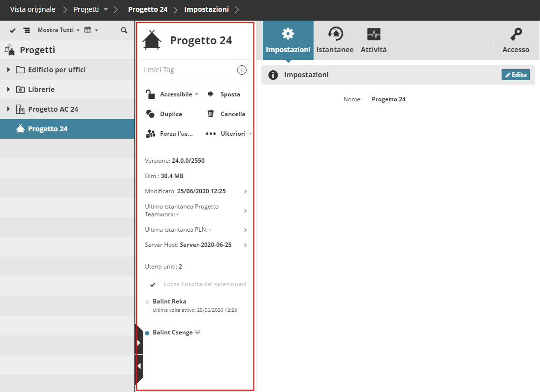Select the Librerie tree row

click(67, 90)
